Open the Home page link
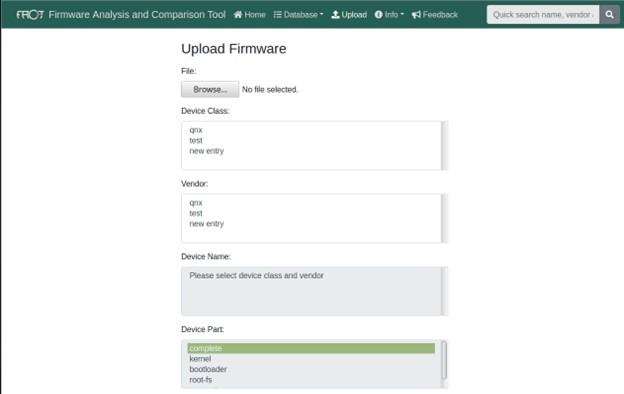 250,15
